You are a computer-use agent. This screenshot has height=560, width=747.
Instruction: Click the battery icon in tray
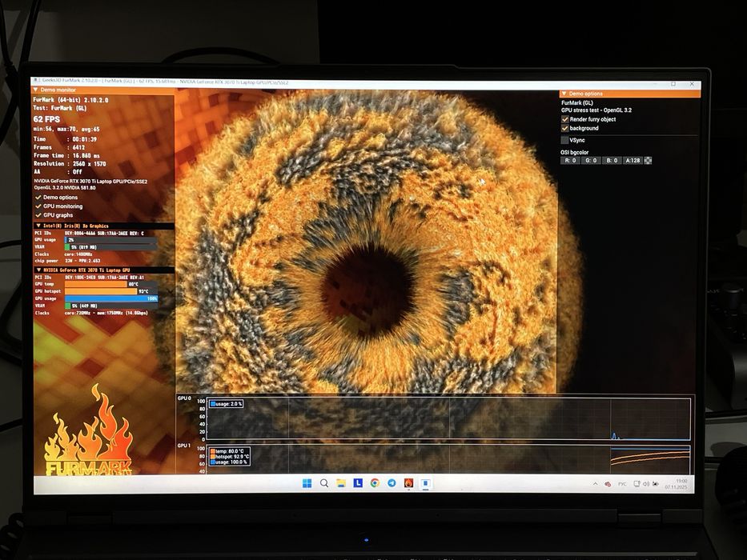coord(656,484)
